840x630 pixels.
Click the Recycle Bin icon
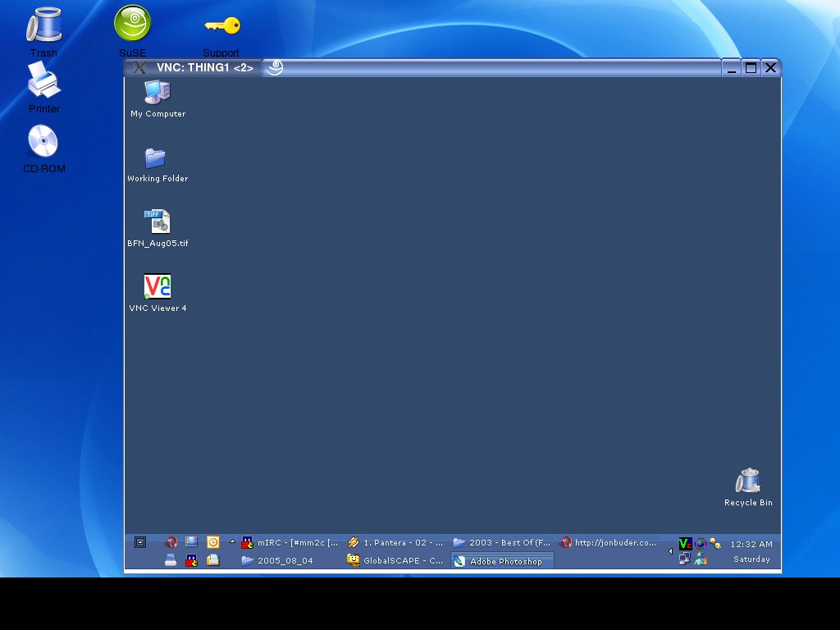point(748,482)
